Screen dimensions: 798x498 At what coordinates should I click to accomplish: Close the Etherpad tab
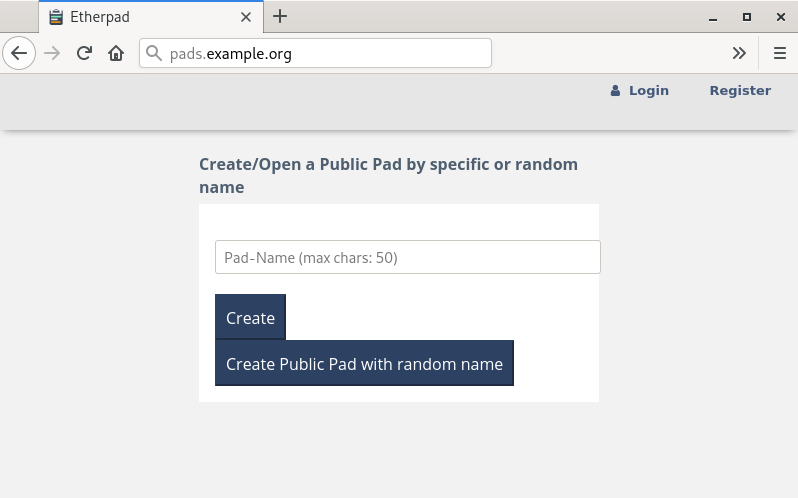pyautogui.click(x=246, y=17)
